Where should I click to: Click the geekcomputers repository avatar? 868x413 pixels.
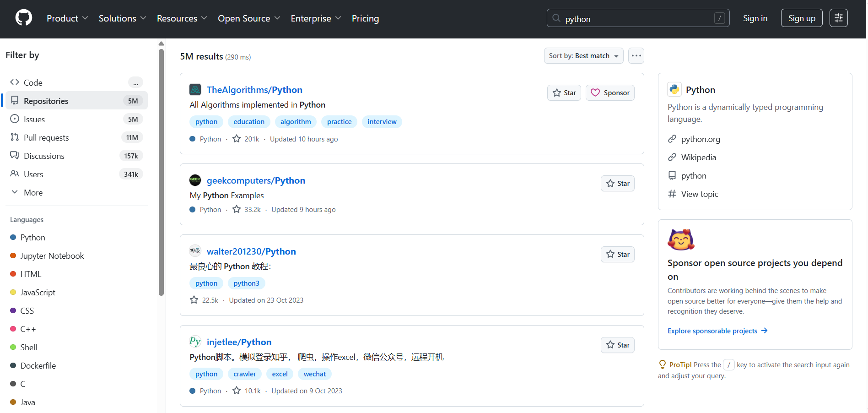195,180
